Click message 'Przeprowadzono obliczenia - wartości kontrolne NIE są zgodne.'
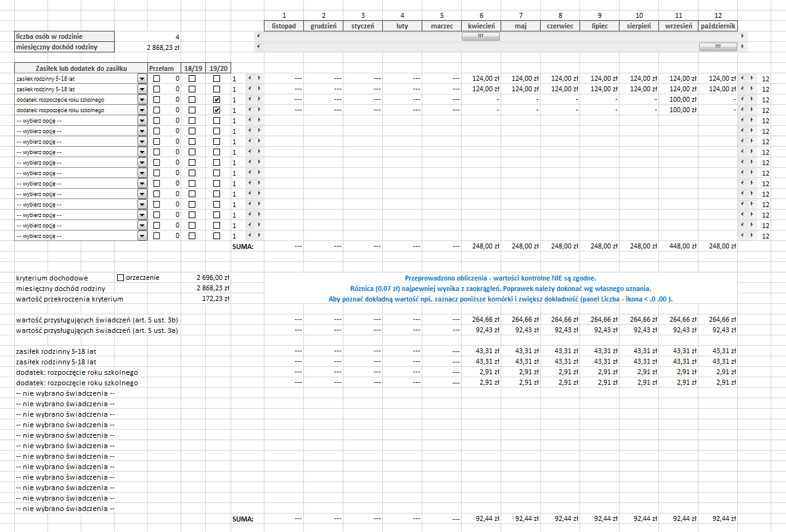Screen dimensions: 786x532 click(500, 278)
